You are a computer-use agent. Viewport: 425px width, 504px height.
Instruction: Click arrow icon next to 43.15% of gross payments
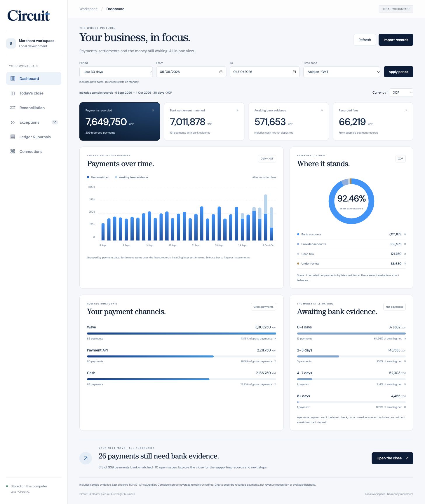(x=275, y=339)
